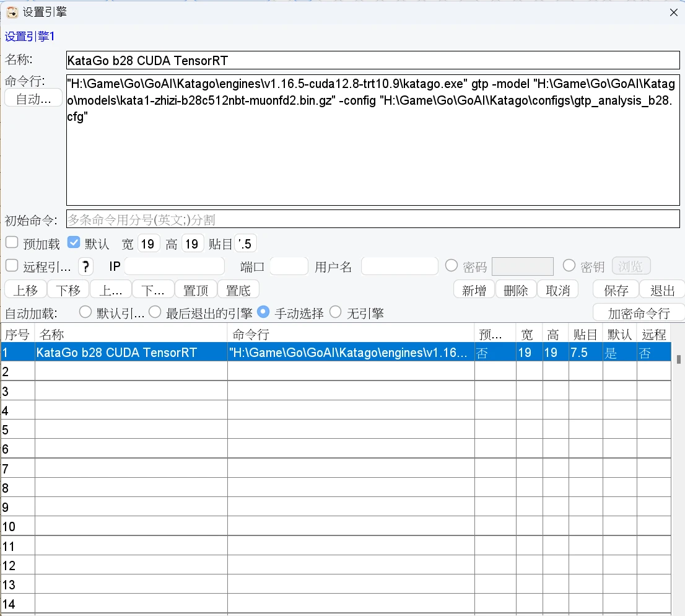Viewport: 685px width, 616px height.
Task: Click the 用户名 username field
Action: tap(399, 266)
